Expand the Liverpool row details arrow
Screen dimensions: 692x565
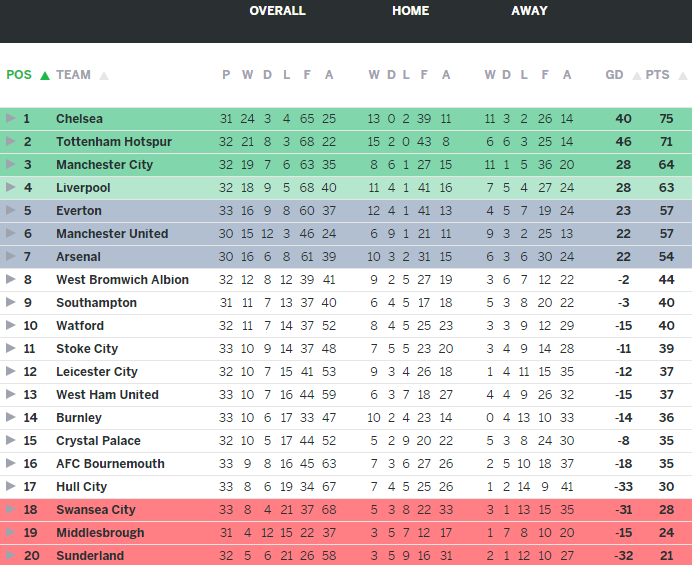(x=10, y=188)
